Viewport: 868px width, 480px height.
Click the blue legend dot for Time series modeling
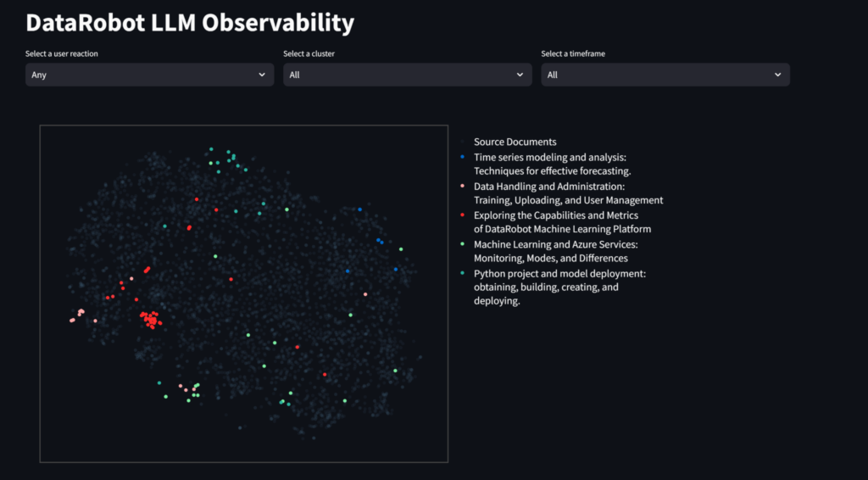pyautogui.click(x=461, y=157)
